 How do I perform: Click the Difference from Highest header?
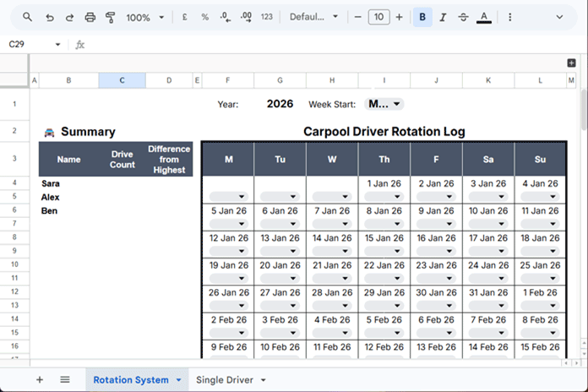click(169, 160)
